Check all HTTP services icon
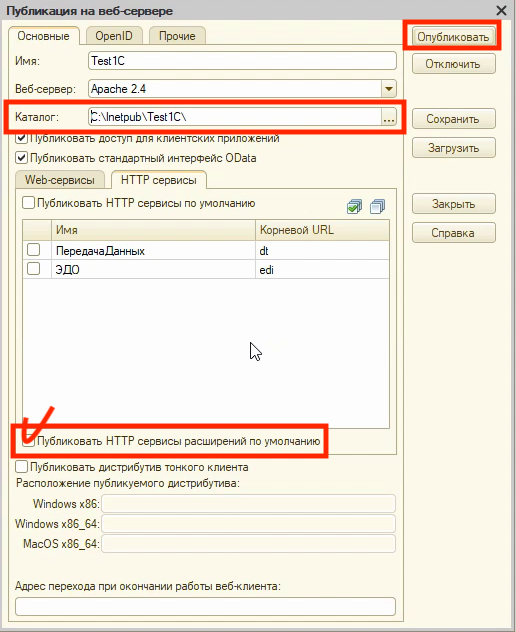 pos(354,206)
